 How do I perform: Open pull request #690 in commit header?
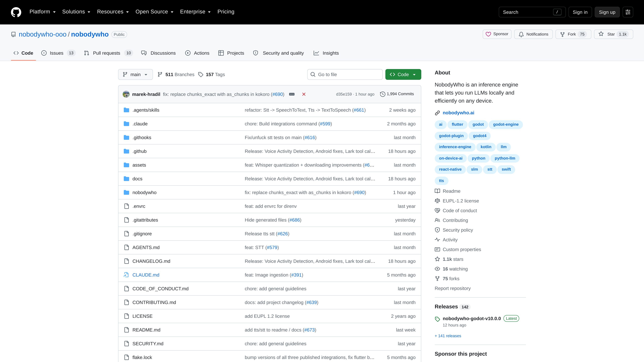coord(278,94)
